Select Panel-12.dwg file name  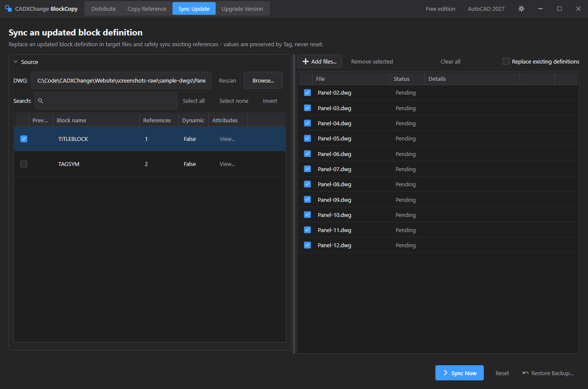click(x=334, y=245)
